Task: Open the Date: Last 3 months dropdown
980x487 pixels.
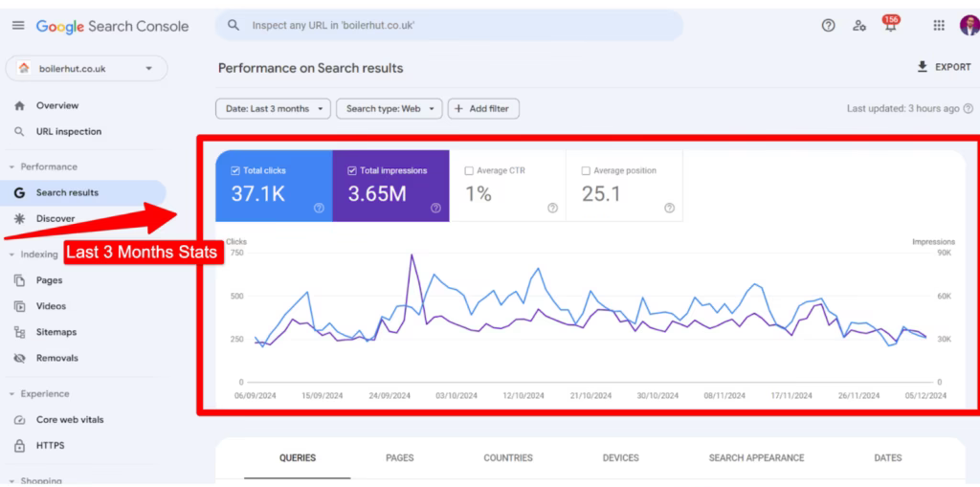Action: click(273, 109)
